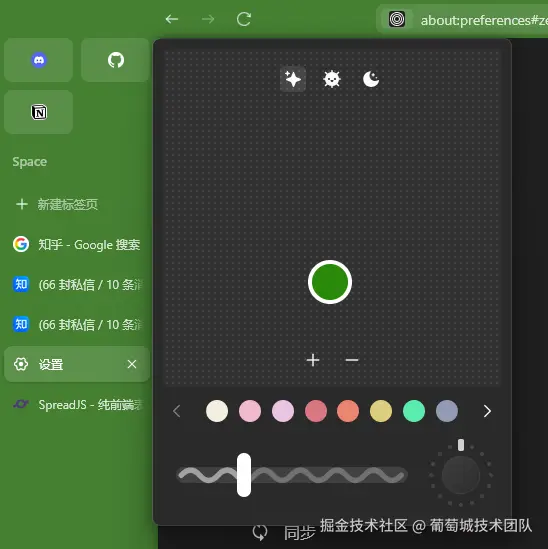The height and width of the screenshot is (549, 548).
Task: Reload the page with the refresh icon
Action: [x=244, y=19]
